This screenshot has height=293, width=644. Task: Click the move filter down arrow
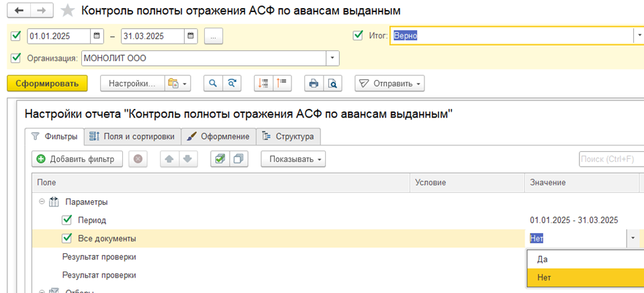click(x=187, y=159)
